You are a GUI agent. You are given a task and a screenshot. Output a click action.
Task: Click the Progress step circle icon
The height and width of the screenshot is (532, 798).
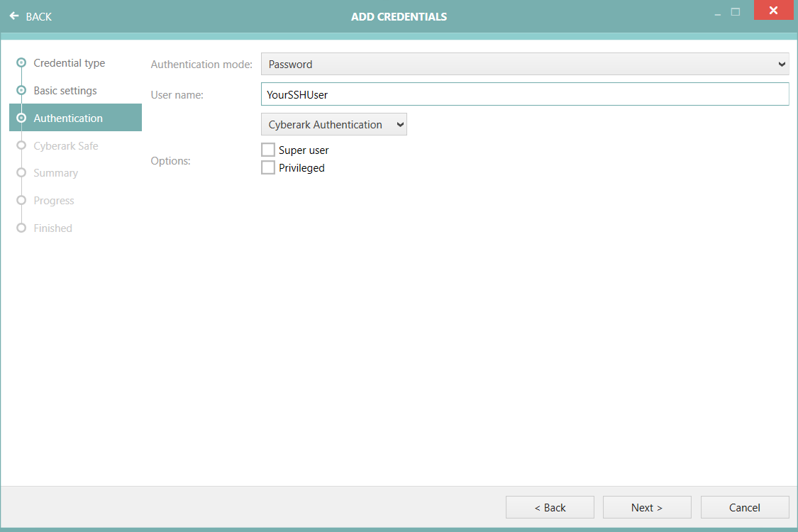pos(21,201)
